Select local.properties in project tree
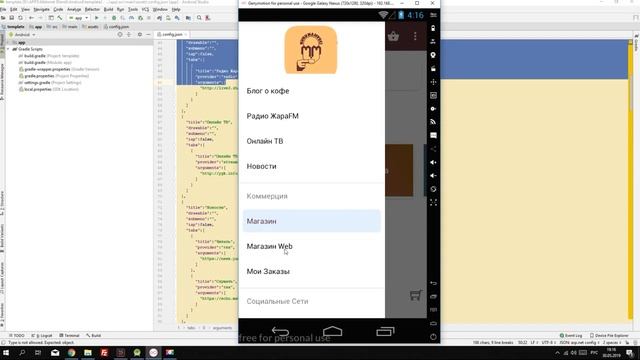 49,89
